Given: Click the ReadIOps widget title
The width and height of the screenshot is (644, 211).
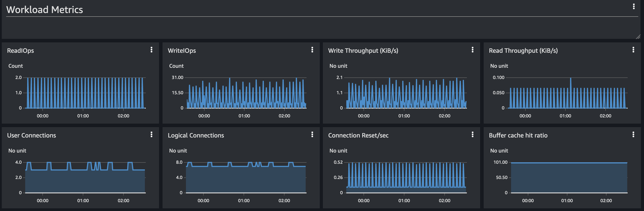Looking at the screenshot, I should point(21,51).
